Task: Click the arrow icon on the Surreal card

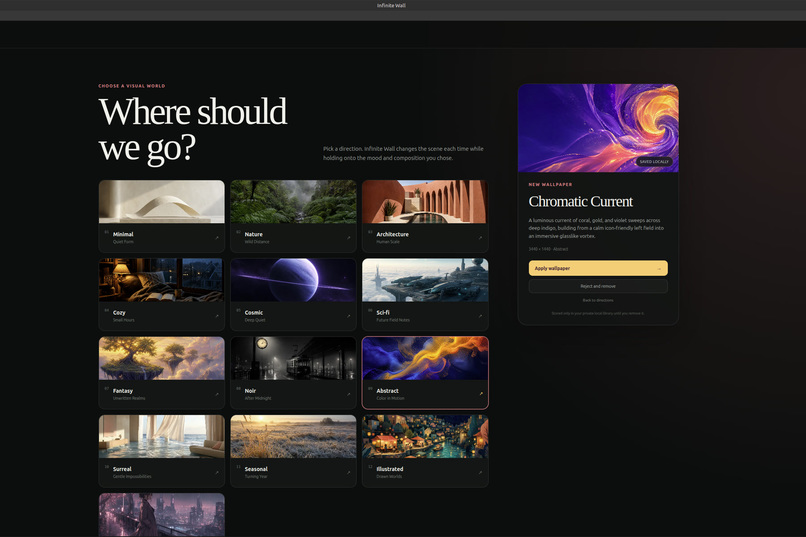Action: pos(216,473)
